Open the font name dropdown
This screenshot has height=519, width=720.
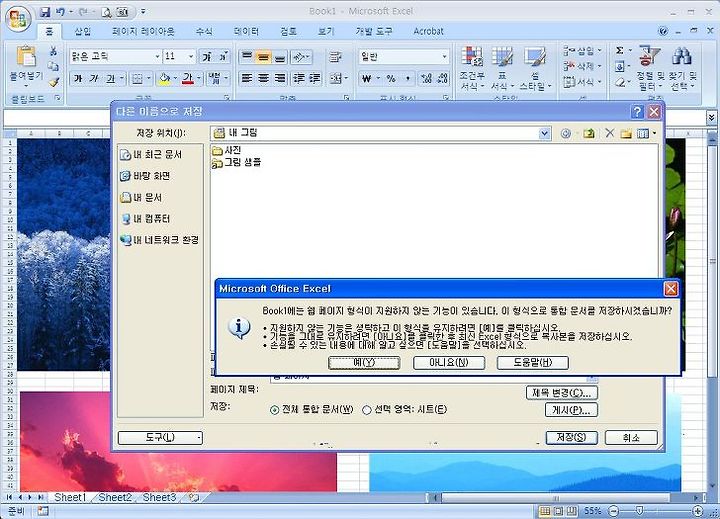tap(158, 57)
